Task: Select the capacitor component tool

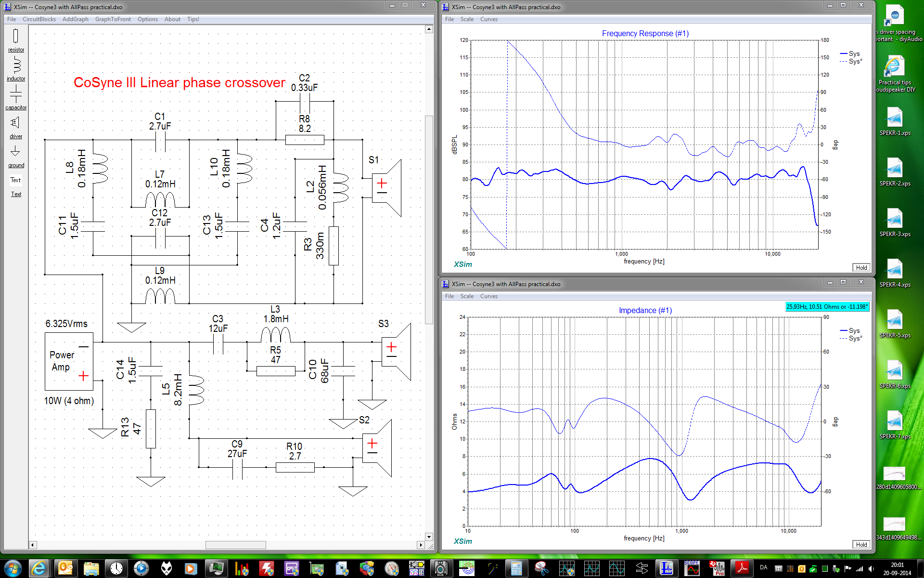Action: (16, 98)
